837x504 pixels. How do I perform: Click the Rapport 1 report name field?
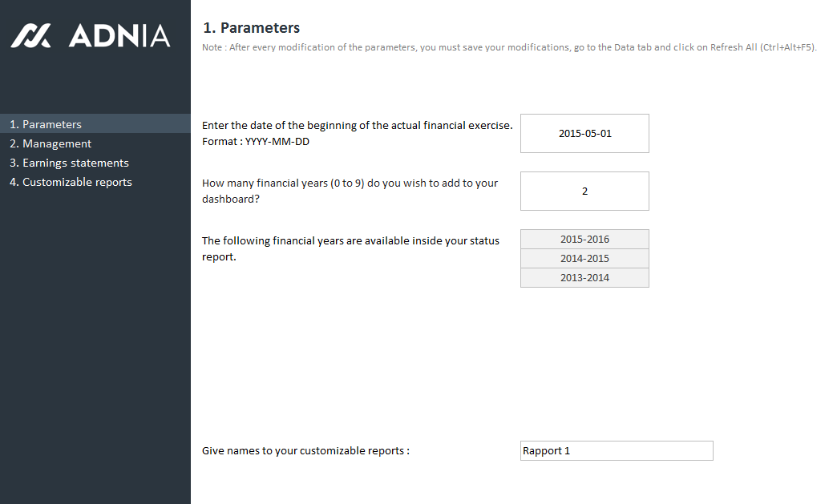point(616,450)
